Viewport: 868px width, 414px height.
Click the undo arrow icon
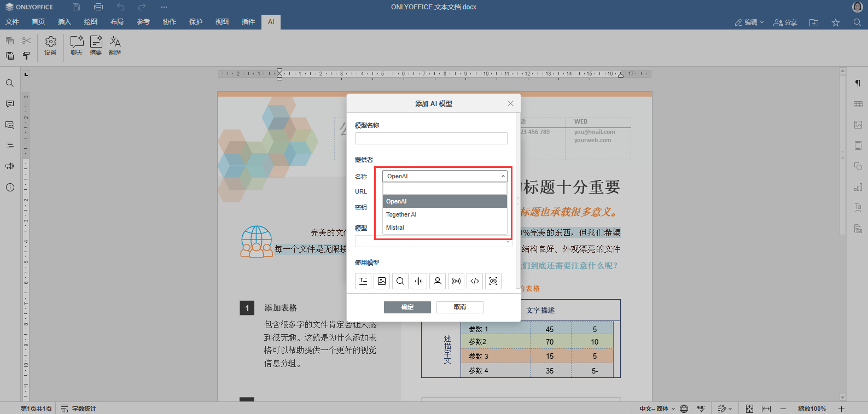[x=121, y=7]
